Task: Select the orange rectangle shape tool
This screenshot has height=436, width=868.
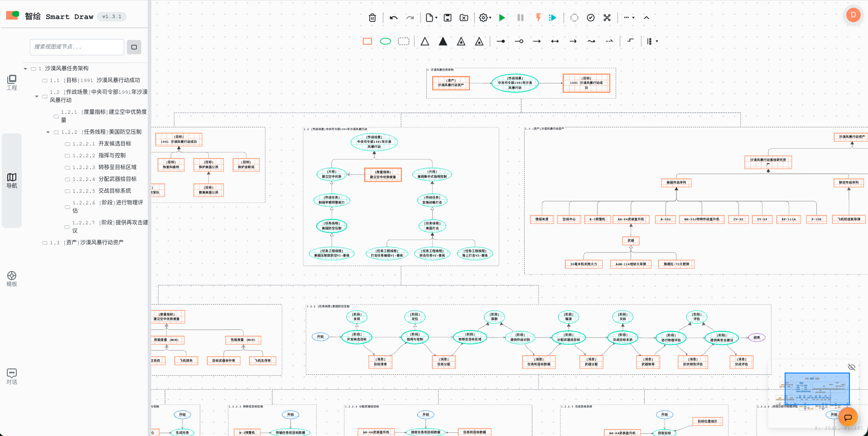Action: 367,41
